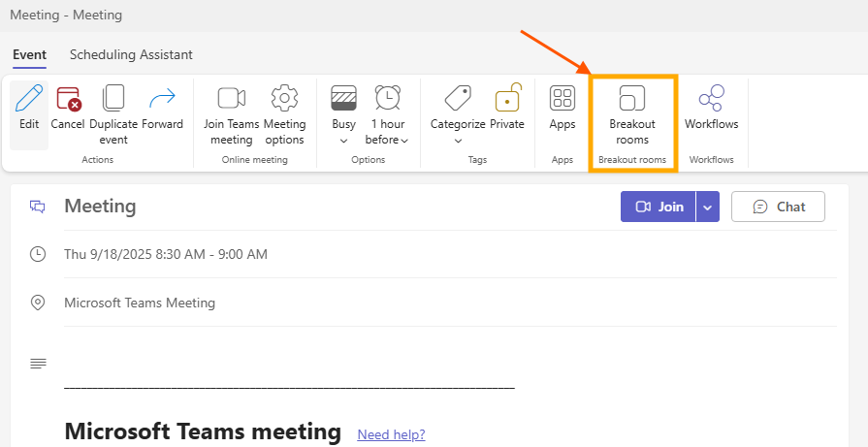868x447 pixels.
Task: Click the Busy status icon
Action: click(343, 98)
